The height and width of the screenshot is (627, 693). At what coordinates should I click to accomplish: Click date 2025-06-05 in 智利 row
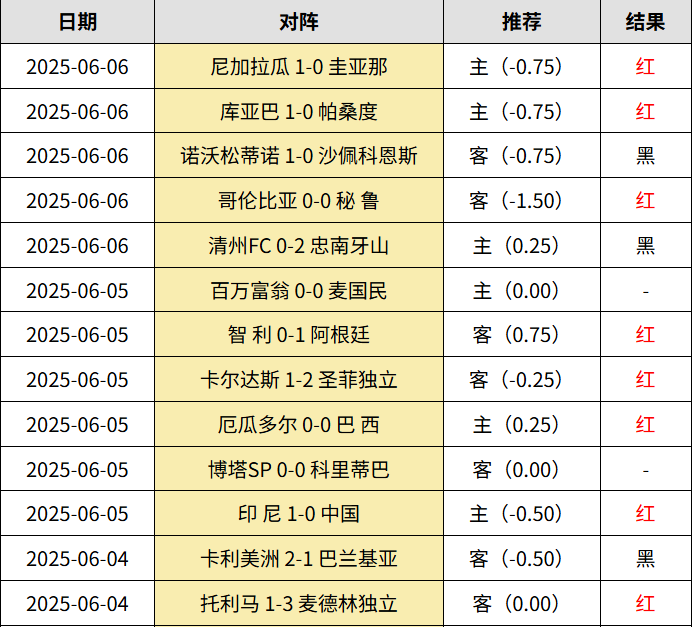point(77,334)
